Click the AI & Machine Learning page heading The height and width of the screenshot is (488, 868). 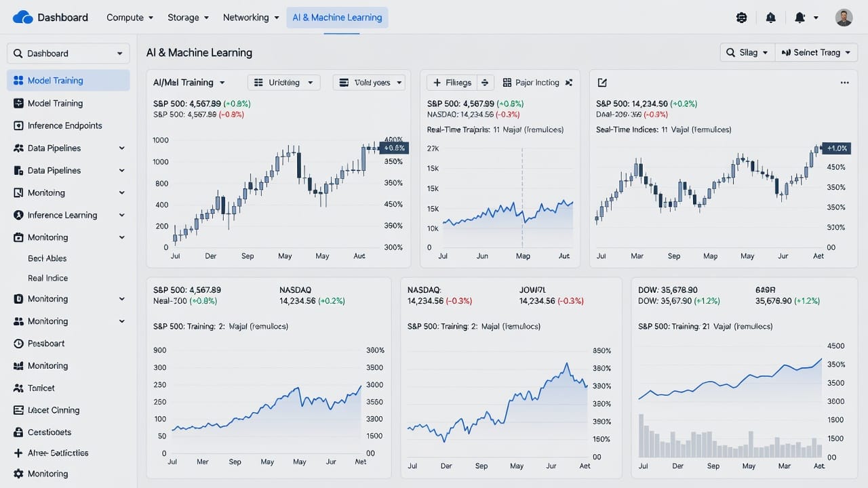(199, 52)
